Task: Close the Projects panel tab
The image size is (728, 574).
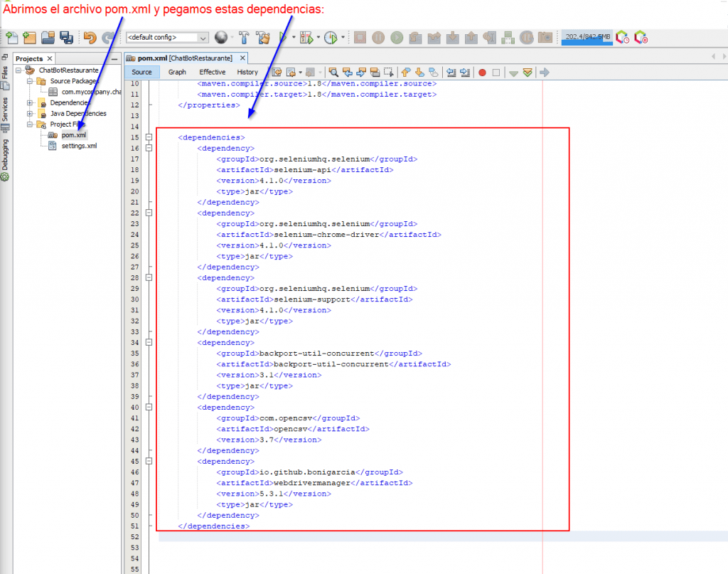Action: pyautogui.click(x=50, y=58)
